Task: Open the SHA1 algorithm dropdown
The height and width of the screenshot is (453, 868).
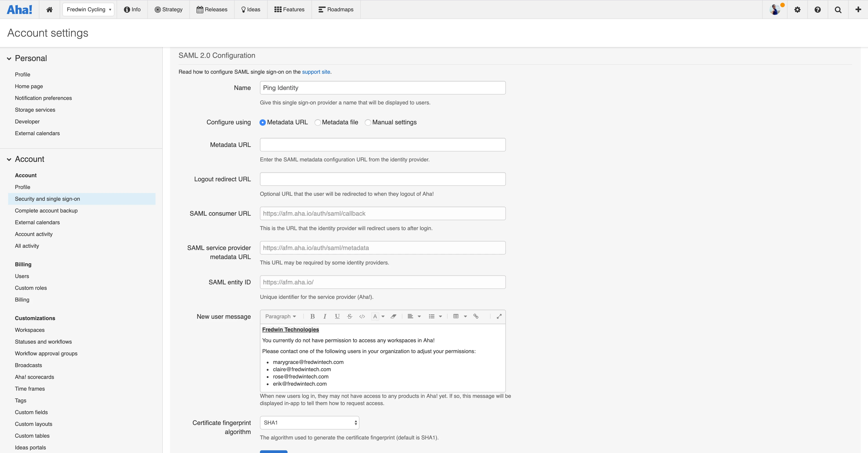Action: click(309, 422)
